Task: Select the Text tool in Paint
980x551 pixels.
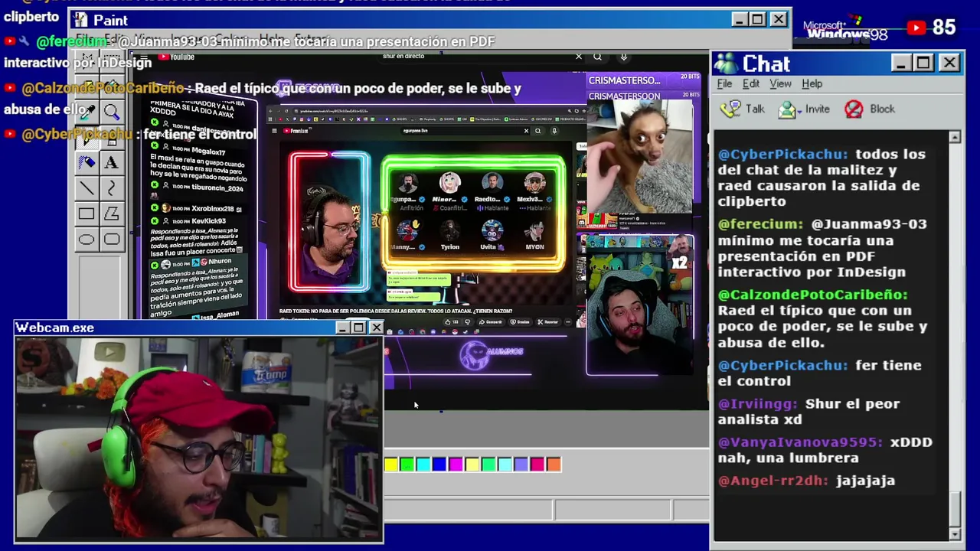Action: [x=112, y=162]
